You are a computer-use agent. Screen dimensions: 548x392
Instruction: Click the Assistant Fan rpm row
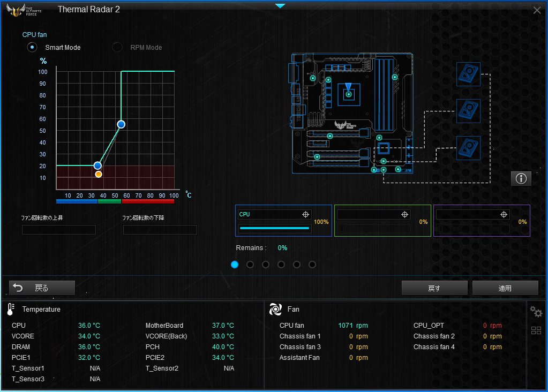(x=324, y=357)
